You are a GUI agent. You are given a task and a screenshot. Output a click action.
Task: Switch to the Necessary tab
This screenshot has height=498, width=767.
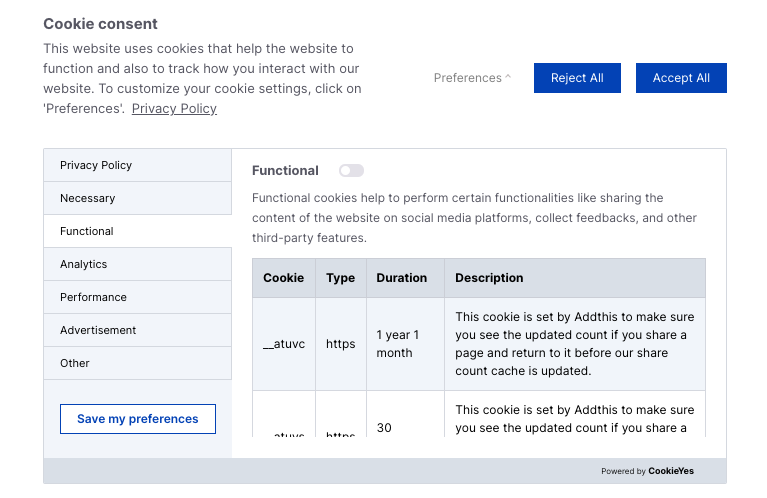coord(137,198)
